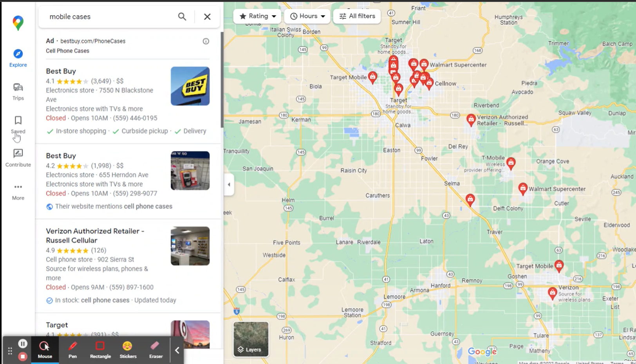Choose the Rectangle drawing tool
Image resolution: width=636 pixels, height=364 pixels.
click(x=100, y=350)
